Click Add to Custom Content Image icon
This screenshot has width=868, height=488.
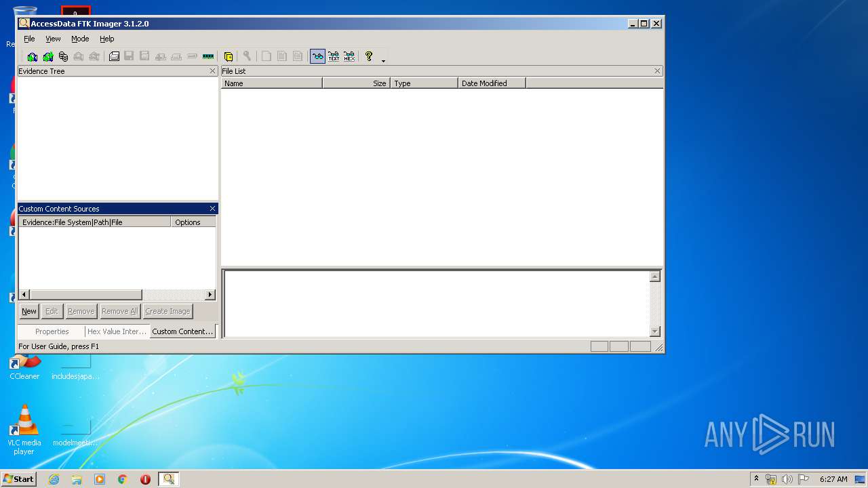click(161, 56)
